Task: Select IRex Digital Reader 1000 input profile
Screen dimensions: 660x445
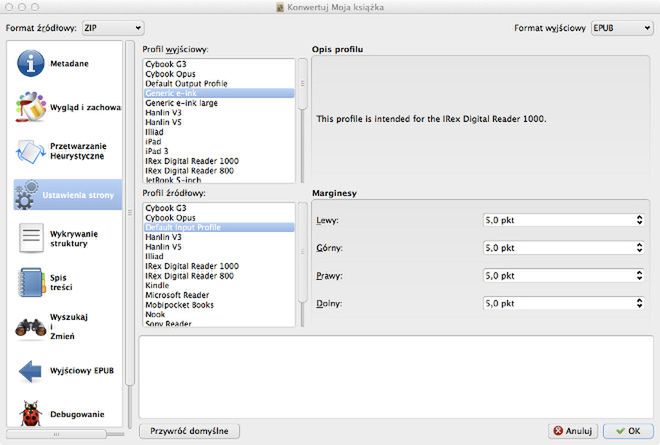Action: tap(219, 266)
